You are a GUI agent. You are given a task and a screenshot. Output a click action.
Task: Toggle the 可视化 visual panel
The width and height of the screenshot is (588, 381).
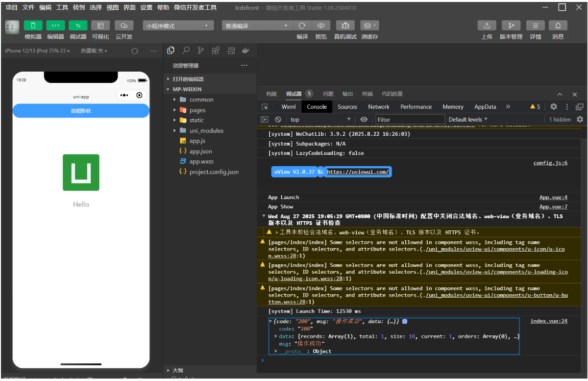click(x=100, y=25)
